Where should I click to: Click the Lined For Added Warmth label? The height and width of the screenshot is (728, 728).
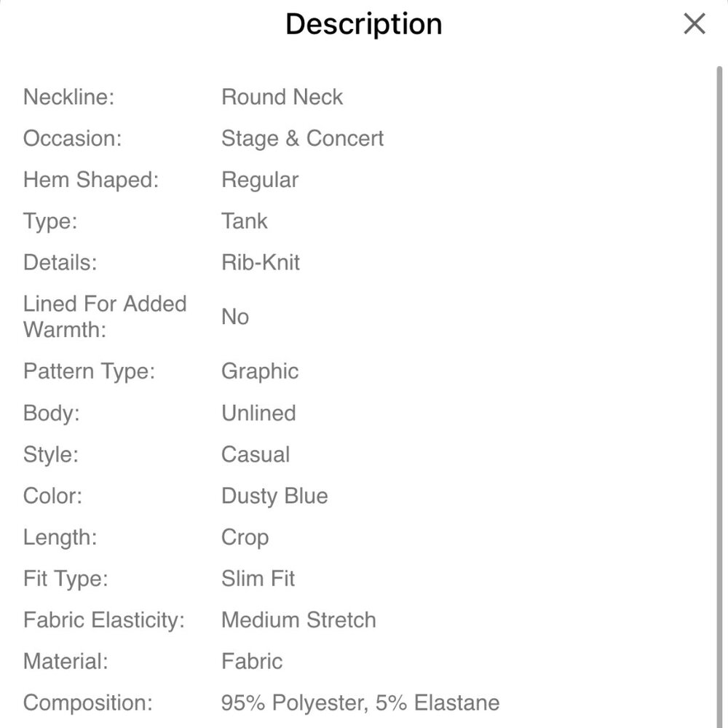point(105,317)
